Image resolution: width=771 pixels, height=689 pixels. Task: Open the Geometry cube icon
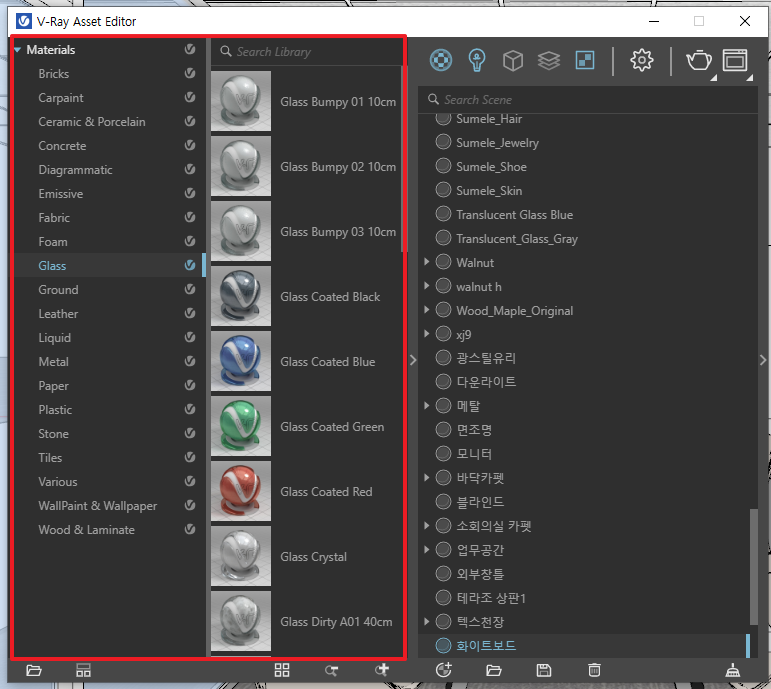513,61
